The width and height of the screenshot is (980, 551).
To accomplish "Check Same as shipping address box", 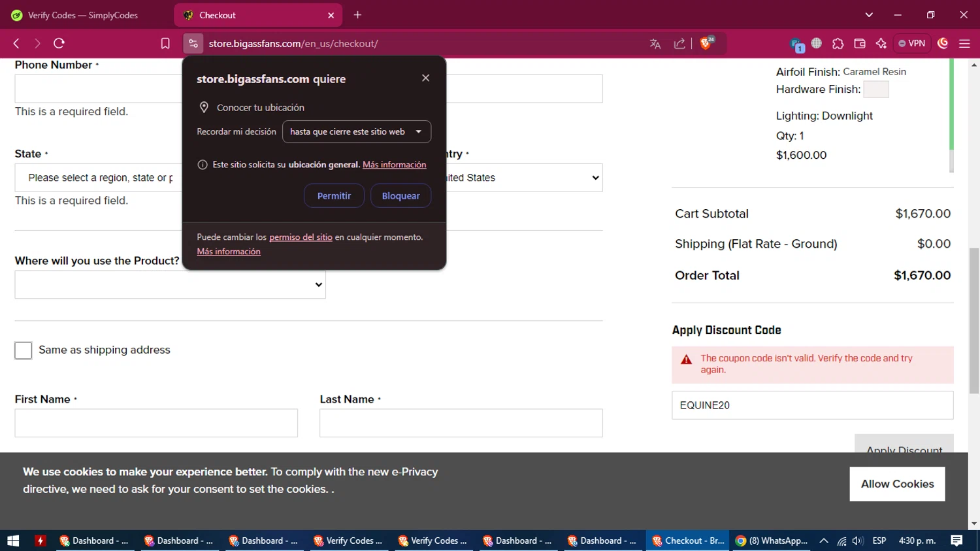I will (23, 350).
